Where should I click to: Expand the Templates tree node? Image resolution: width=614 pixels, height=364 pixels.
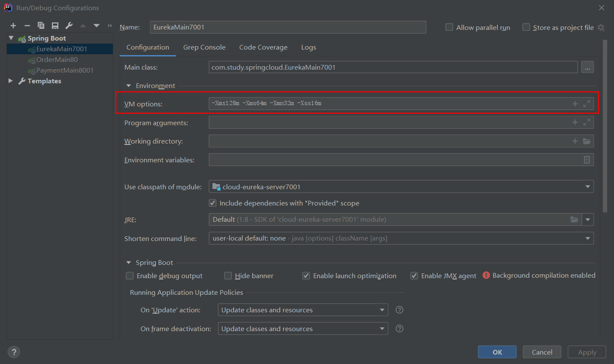[11, 81]
